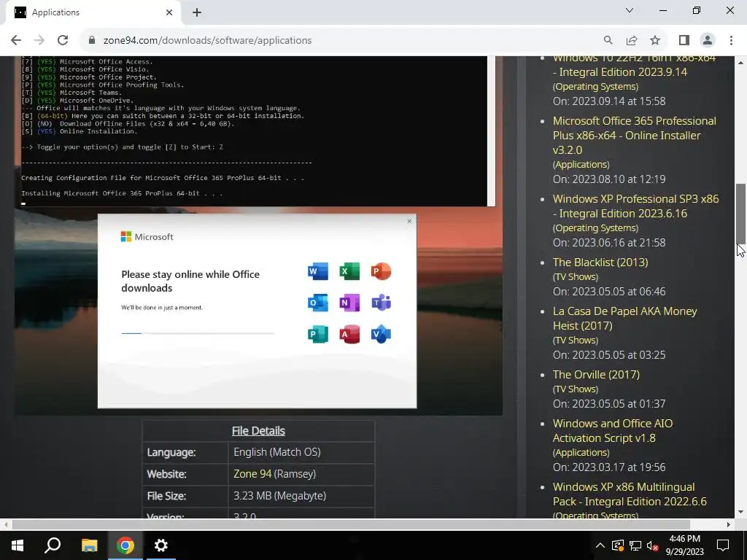Click the forward navigation arrow
The image size is (747, 560).
pyautogui.click(x=39, y=41)
